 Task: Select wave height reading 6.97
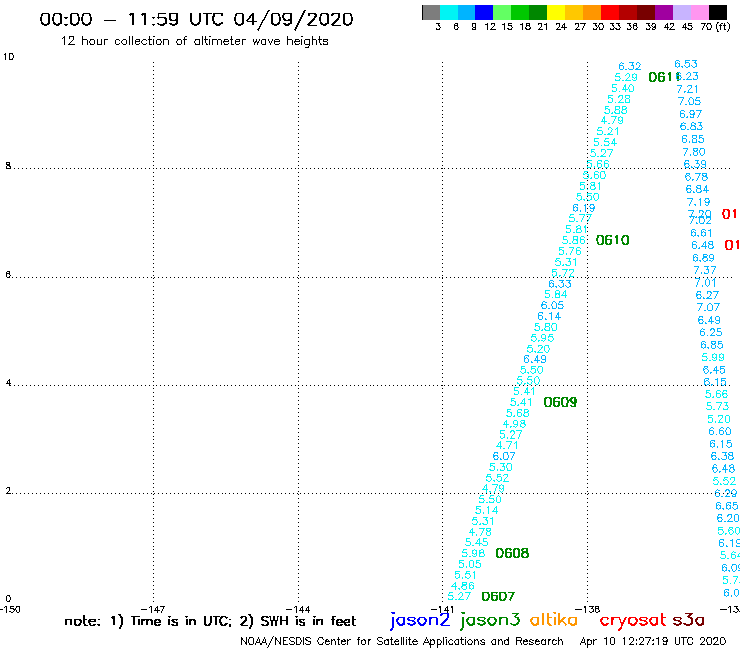tap(690, 114)
